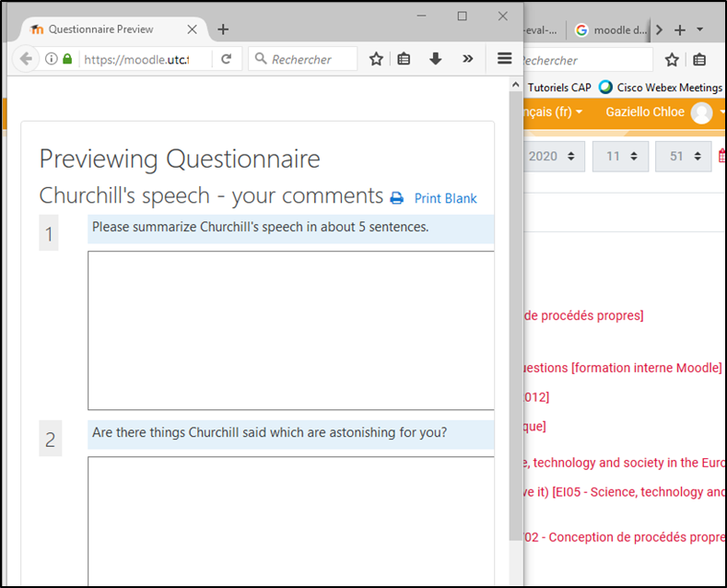727x588 pixels.
Task: Open the Cisco Webex Meetings bookmark
Action: (x=662, y=88)
